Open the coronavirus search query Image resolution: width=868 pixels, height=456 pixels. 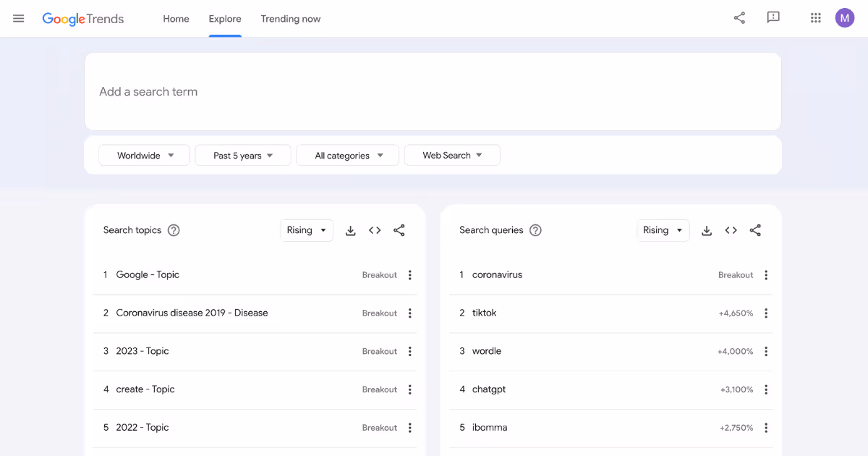click(x=497, y=275)
